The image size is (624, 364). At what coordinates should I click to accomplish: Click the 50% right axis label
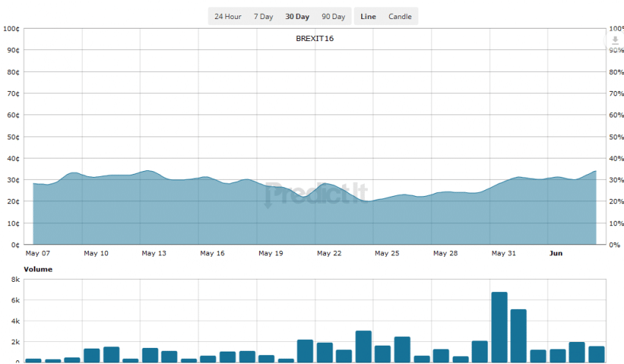(x=616, y=136)
